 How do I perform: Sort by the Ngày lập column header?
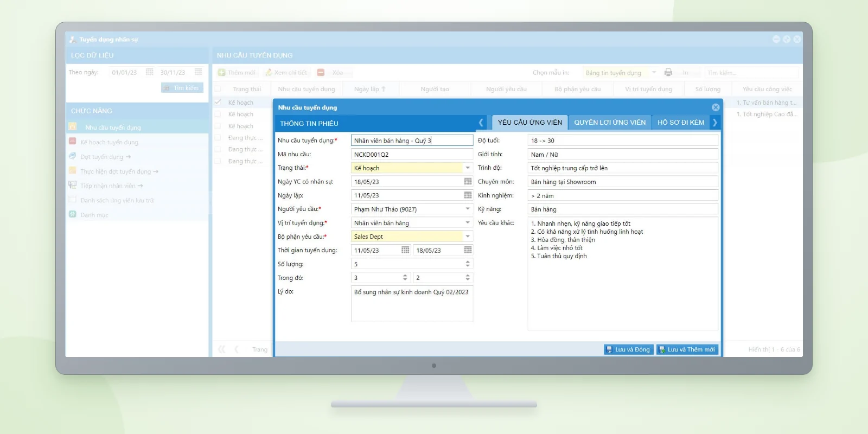370,89
